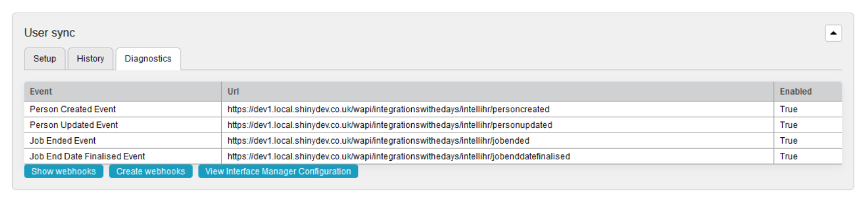The width and height of the screenshot is (868, 200).
Task: Click the jobenddatefinalised webhook URL
Action: [398, 156]
